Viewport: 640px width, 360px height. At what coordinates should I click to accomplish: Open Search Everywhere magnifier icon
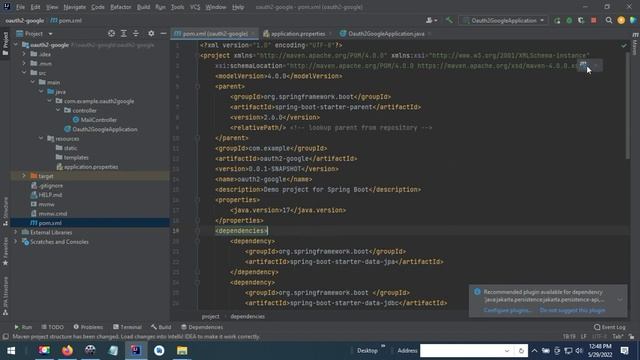[609, 20]
